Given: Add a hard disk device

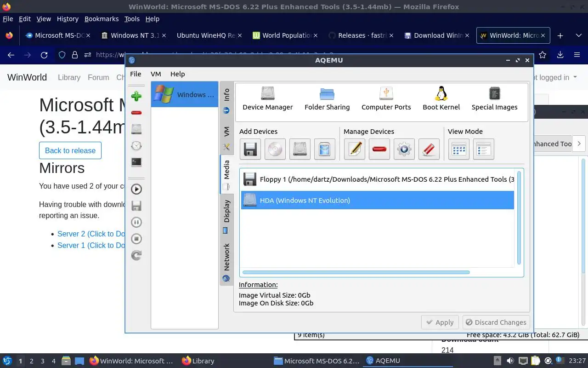Looking at the screenshot, I should point(300,149).
